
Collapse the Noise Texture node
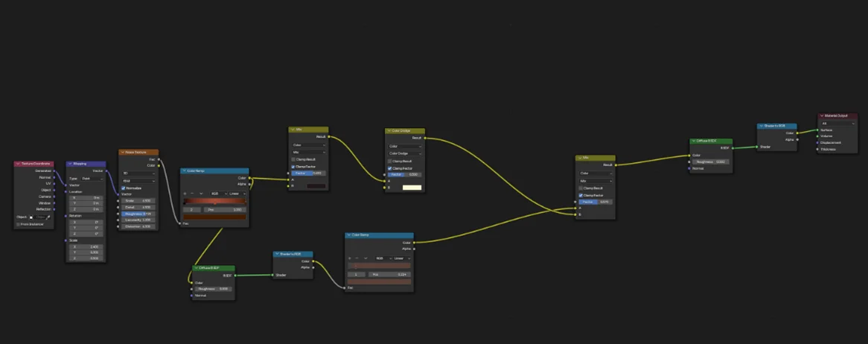click(x=122, y=152)
